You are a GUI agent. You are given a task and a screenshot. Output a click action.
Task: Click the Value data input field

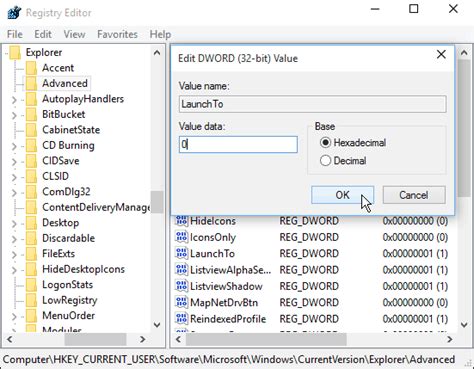coord(238,144)
